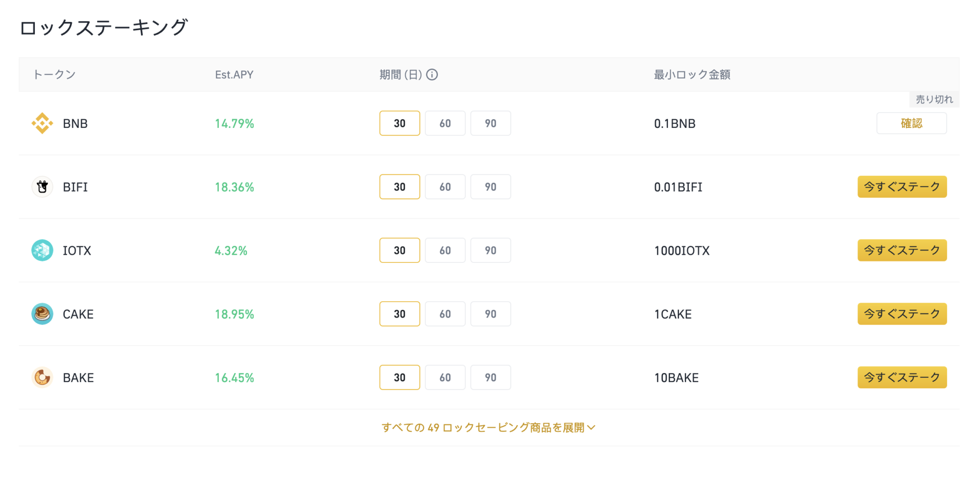
Task: Click the info icon next to 期間 (日)
Action: point(432,75)
